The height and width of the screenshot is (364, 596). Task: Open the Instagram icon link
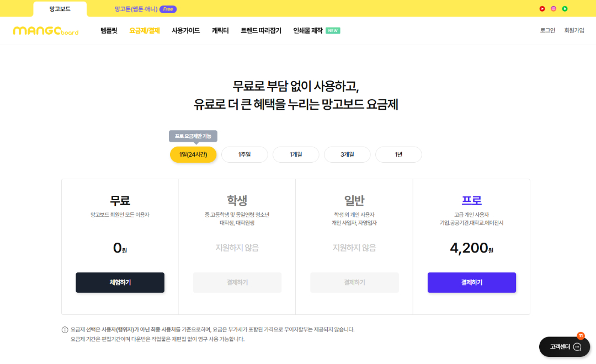pos(554,9)
